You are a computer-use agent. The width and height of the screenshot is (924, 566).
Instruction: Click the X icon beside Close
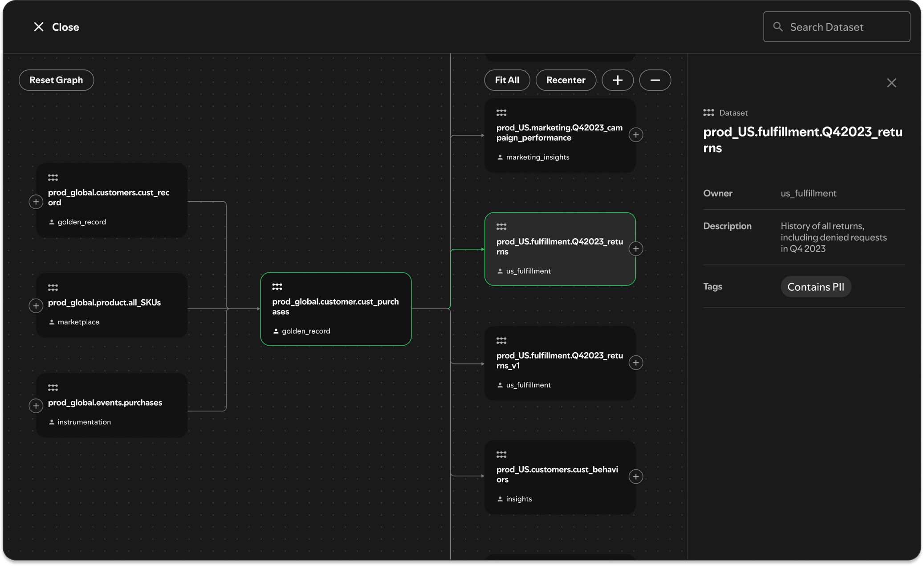(x=39, y=27)
